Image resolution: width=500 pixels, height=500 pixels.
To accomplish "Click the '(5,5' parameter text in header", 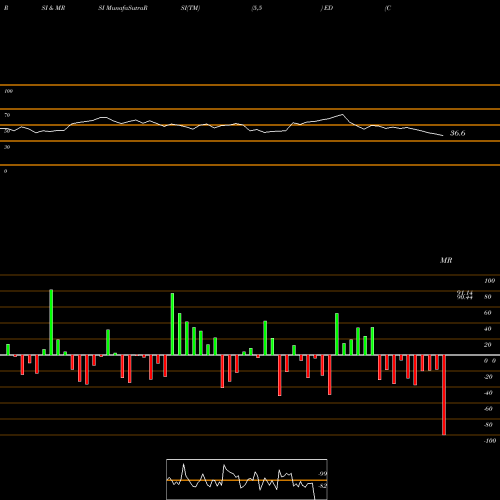I will (257, 8).
